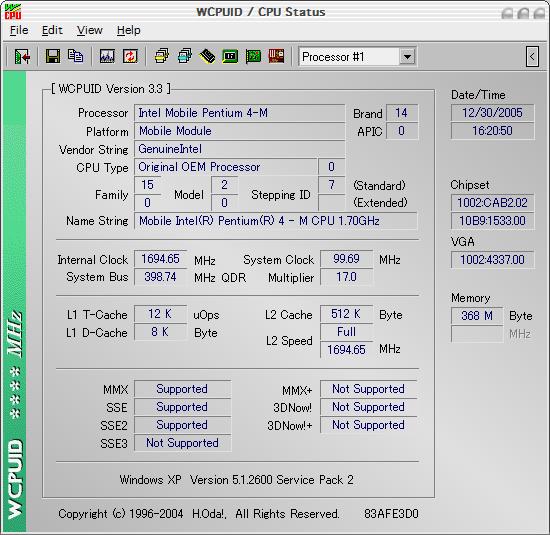Click the Processor field 'Intel Mobile Pentium 4-M'

coord(240,113)
